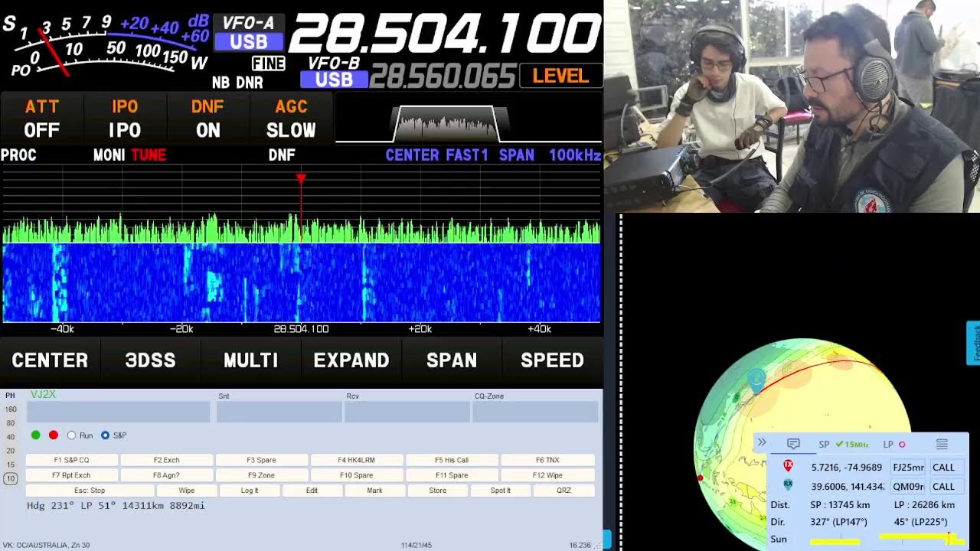980x551 pixels.
Task: Toggle the FINE tuning indicator
Action: [x=268, y=64]
